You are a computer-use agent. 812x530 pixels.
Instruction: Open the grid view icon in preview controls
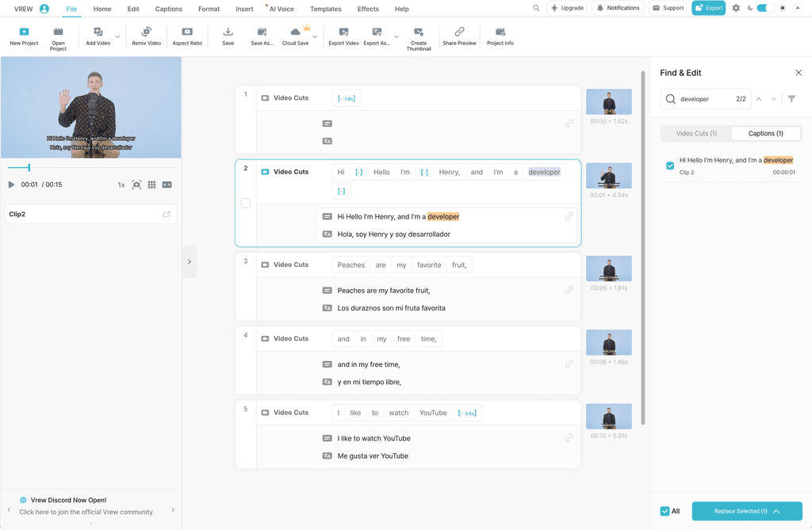pyautogui.click(x=151, y=185)
